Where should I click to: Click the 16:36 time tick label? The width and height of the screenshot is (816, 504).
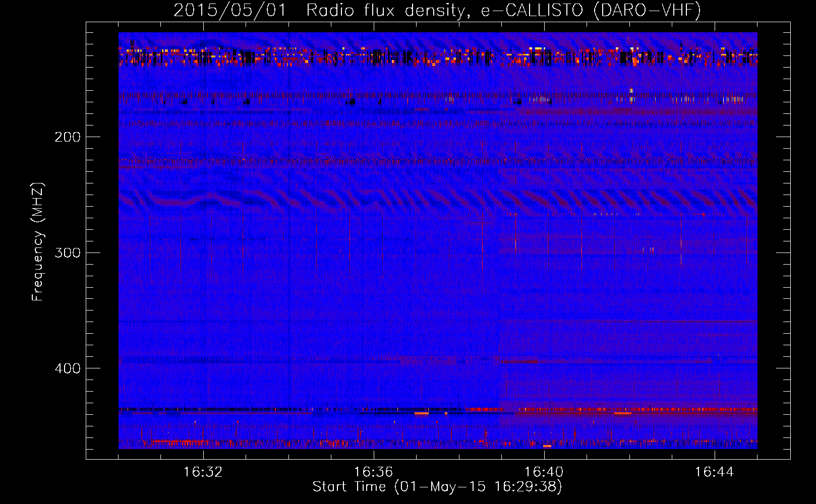[373, 472]
